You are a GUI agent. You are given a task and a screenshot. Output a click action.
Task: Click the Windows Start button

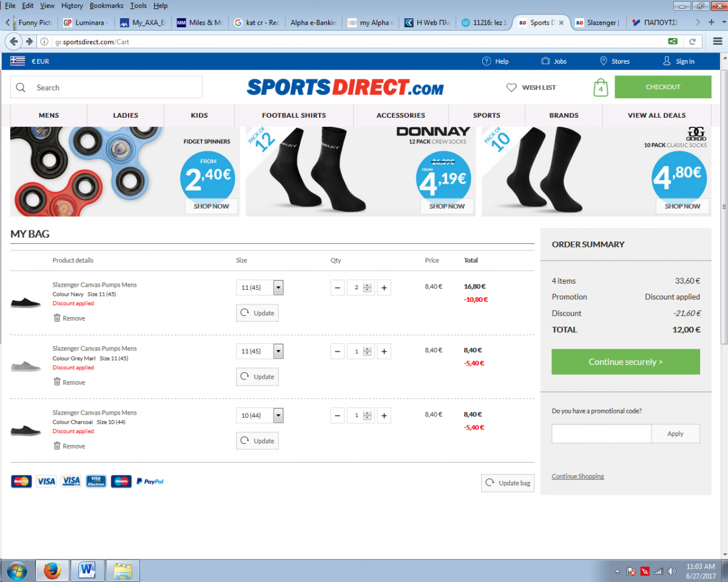(x=17, y=570)
